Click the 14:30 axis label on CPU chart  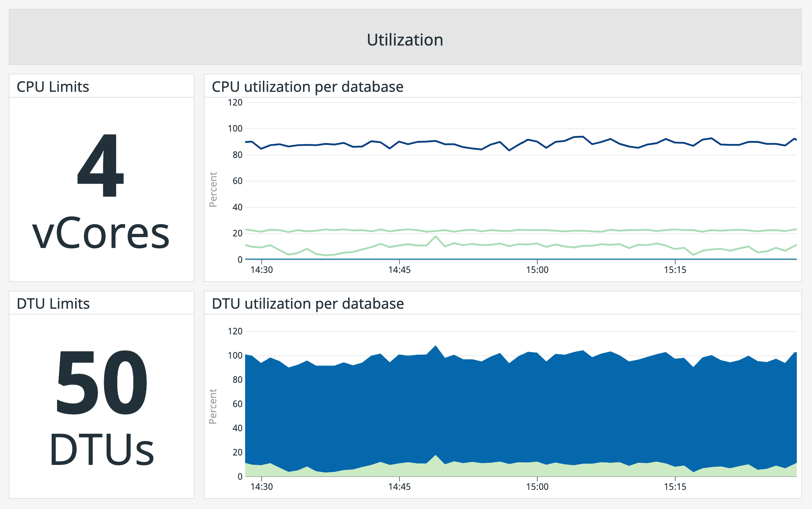[x=262, y=270]
